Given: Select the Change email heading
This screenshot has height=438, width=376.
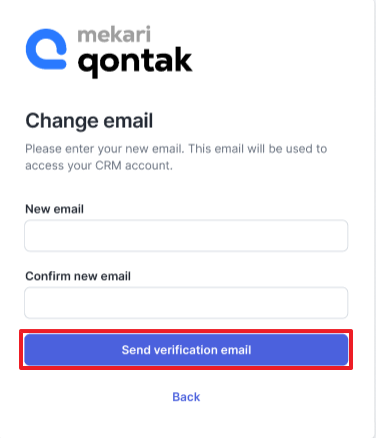Looking at the screenshot, I should [89, 120].
